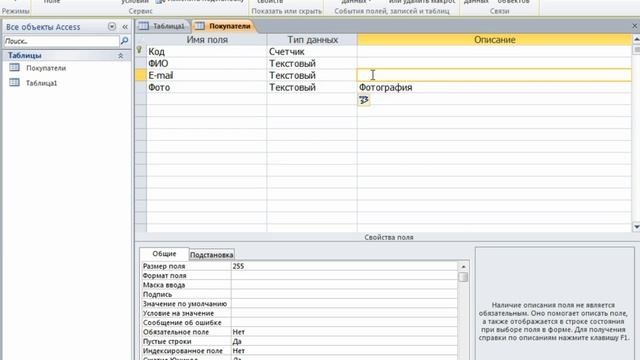Click the search magnifier icon
The image size is (640, 360).
point(124,41)
